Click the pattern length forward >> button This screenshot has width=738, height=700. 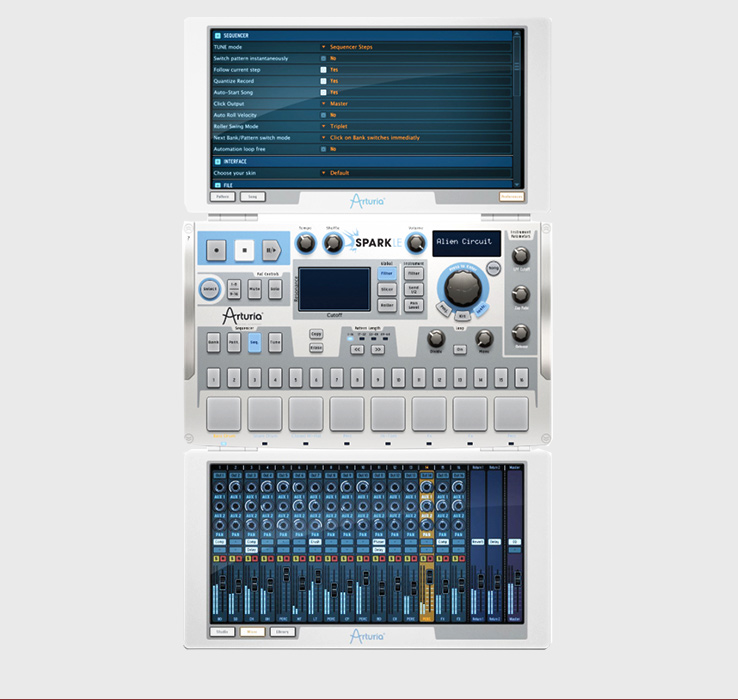point(377,350)
